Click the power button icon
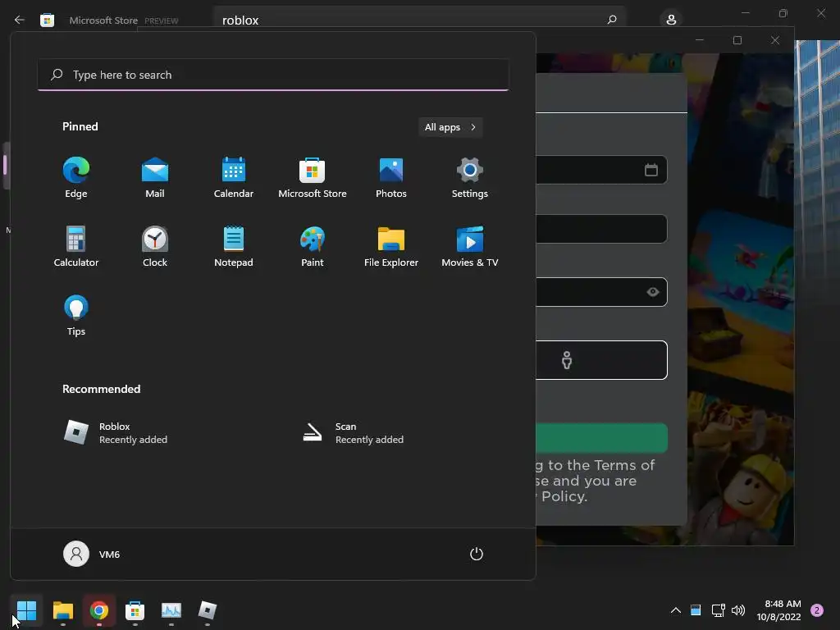 (x=477, y=554)
